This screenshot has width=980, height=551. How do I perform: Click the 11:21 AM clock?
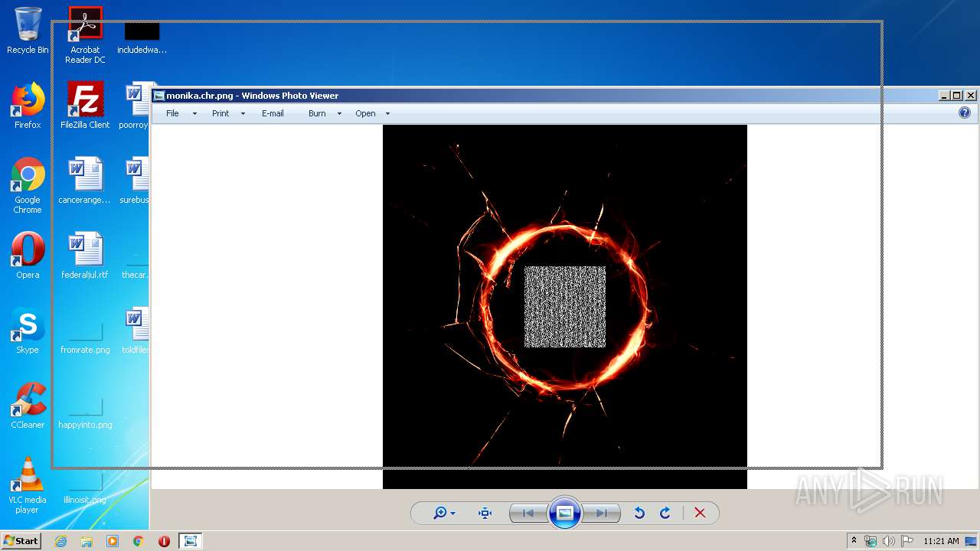941,541
